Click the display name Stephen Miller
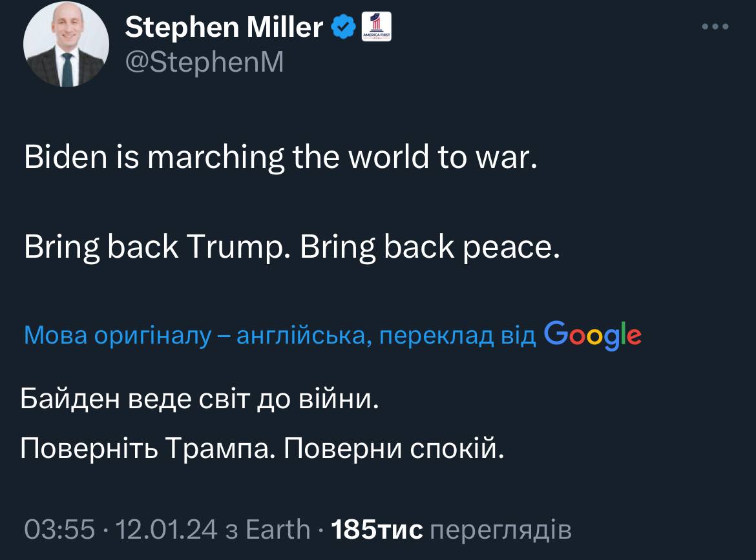This screenshot has width=756, height=560. [224, 27]
